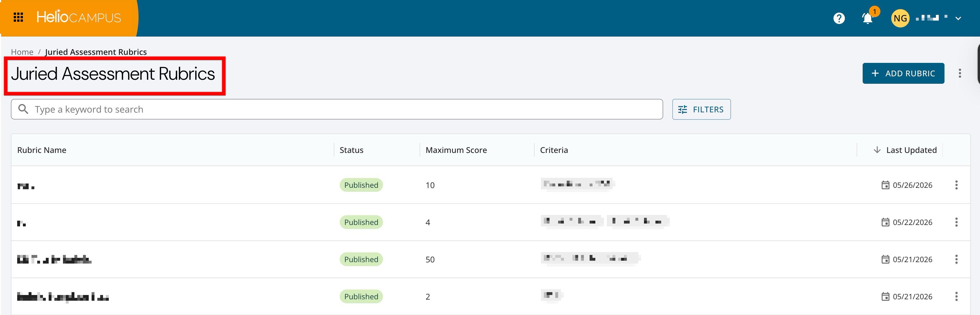Open the app launcher grid icon
Viewport: 980px width, 315px height.
point(18,17)
